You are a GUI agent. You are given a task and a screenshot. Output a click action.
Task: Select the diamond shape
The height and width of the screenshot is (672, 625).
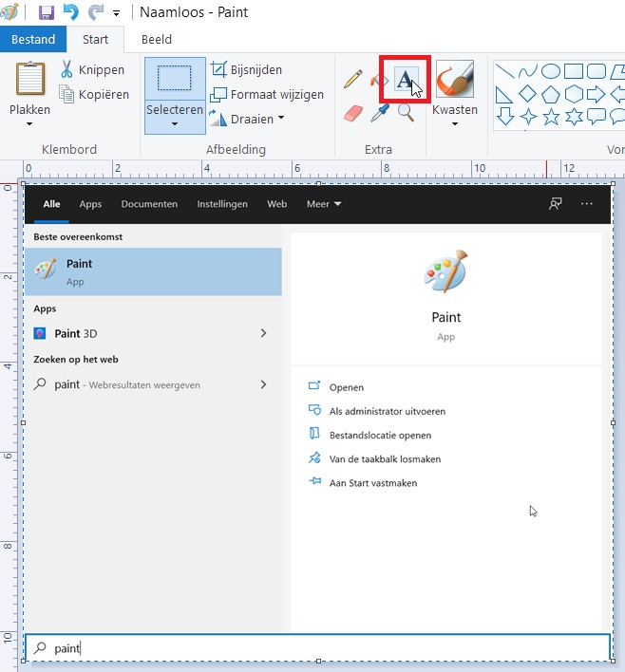point(528,94)
